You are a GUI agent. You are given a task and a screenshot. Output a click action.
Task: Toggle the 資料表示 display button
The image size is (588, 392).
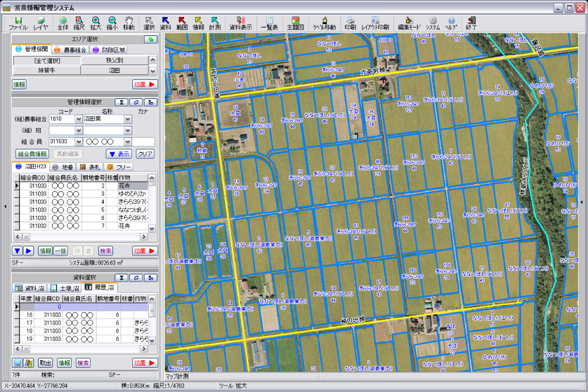point(240,23)
